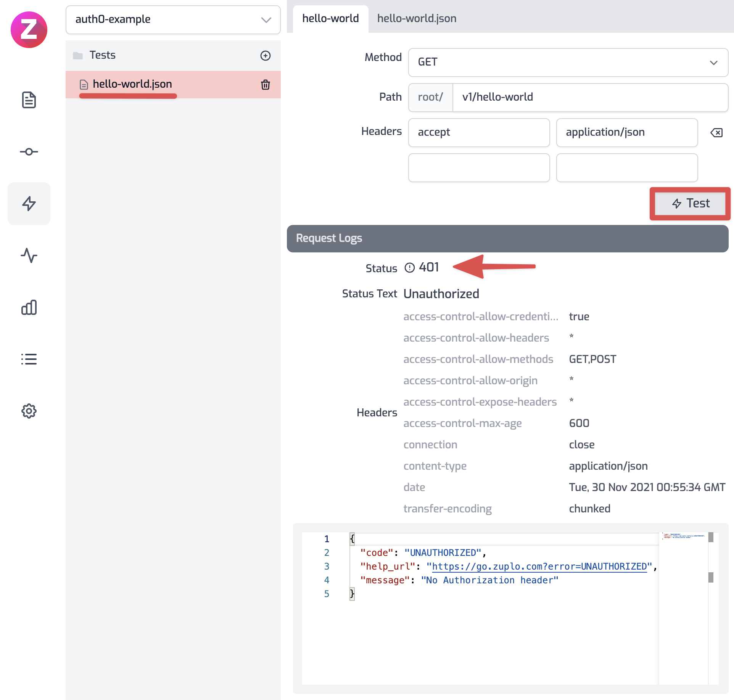Open the activity pulse sidebar icon

(x=29, y=255)
